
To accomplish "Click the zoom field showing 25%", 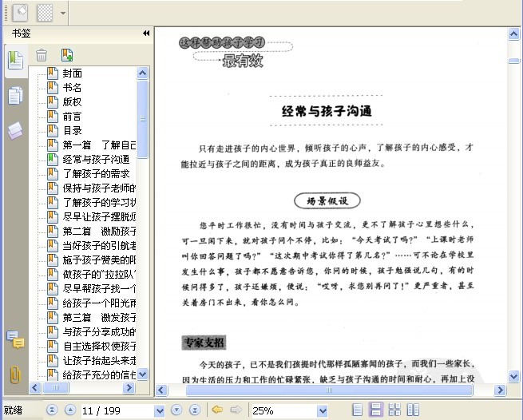I will pos(284,410).
